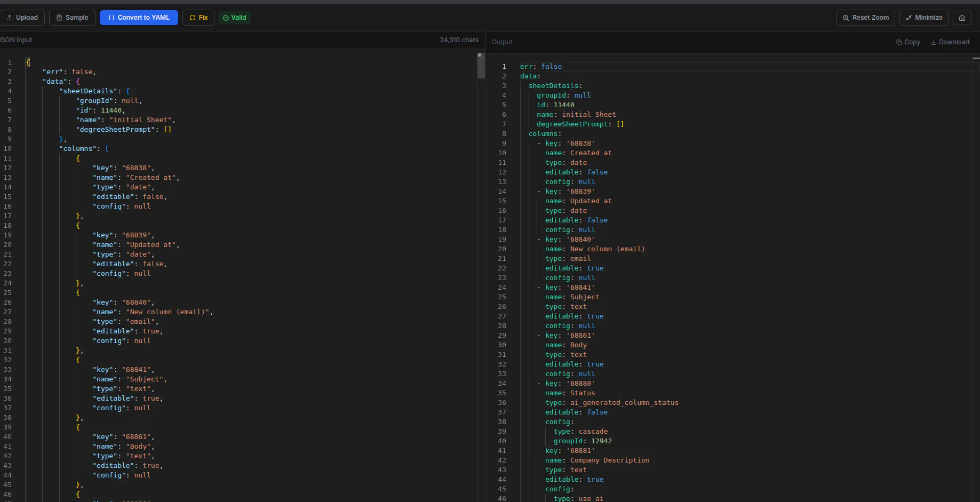The width and height of the screenshot is (980, 502).
Task: Click the refresh icon beside Fix
Action: click(193, 18)
